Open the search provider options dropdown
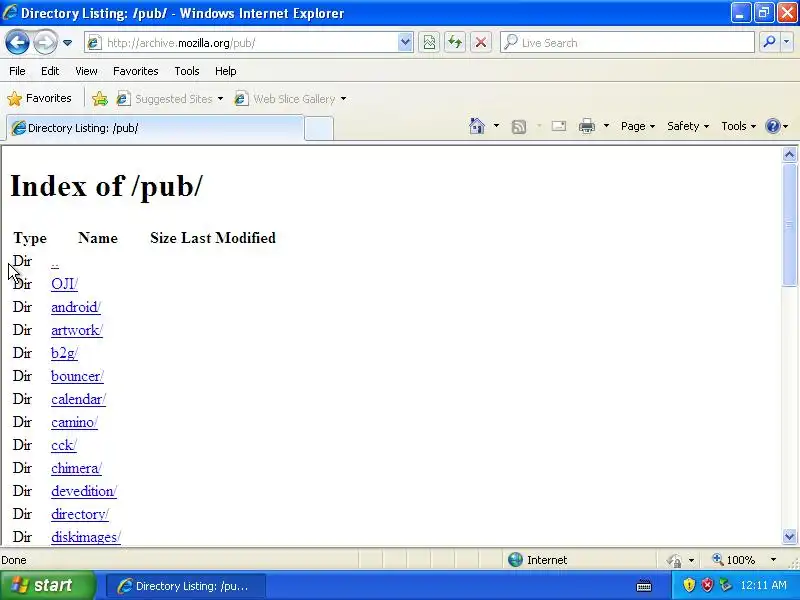Screen dimensions: 800x600 (x=786, y=43)
